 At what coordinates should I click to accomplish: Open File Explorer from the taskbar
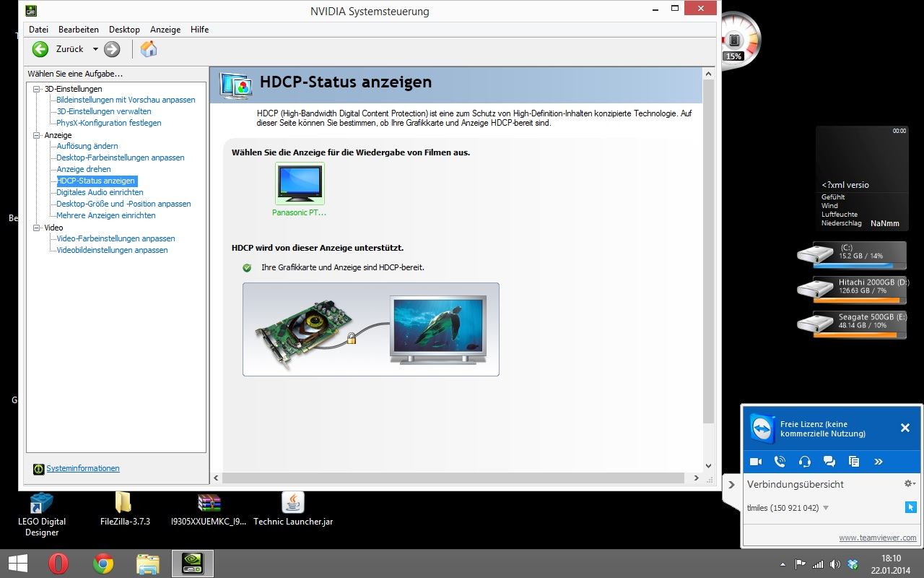pyautogui.click(x=148, y=564)
